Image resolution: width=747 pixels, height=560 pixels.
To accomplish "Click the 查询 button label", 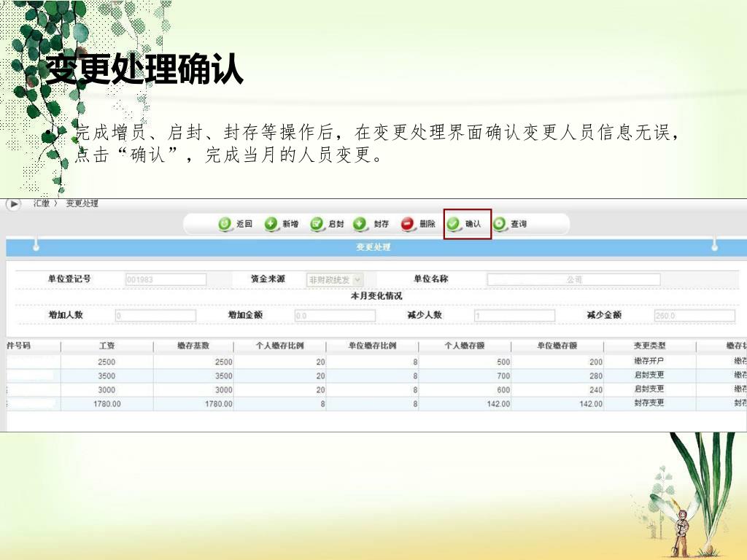I will pyautogui.click(x=519, y=224).
